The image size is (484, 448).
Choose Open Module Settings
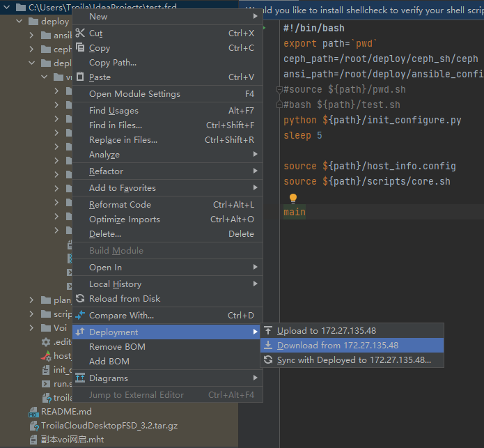coord(134,94)
